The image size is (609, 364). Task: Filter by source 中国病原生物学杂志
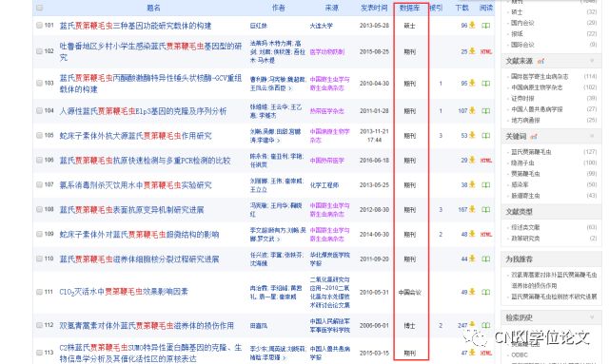(x=537, y=87)
